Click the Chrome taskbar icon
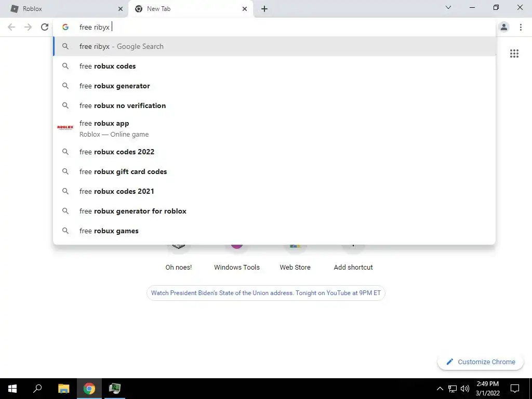The image size is (532, 399). 89,389
